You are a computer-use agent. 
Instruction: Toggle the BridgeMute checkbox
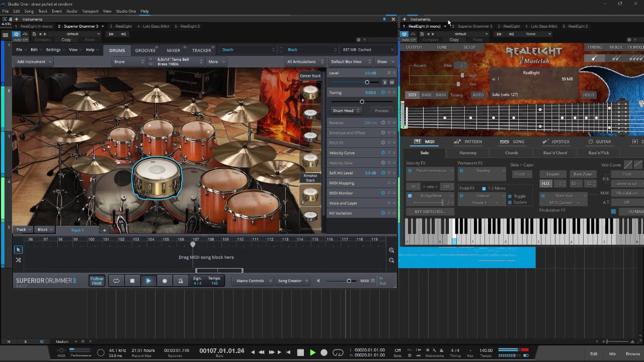coord(410,196)
